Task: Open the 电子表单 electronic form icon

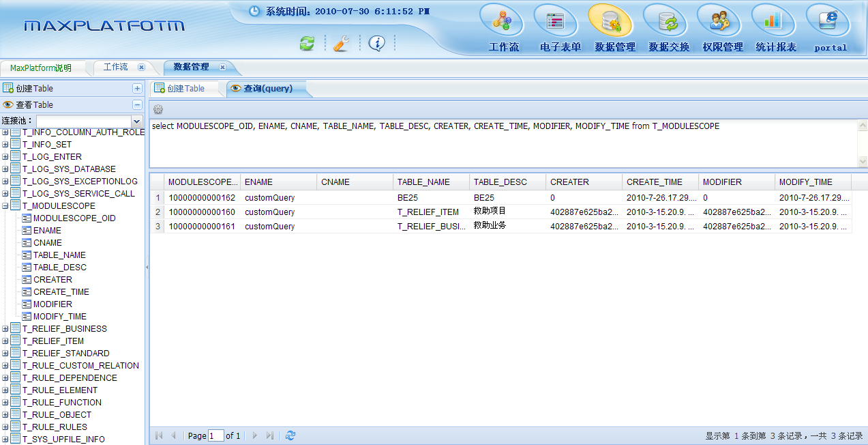Action: point(556,20)
